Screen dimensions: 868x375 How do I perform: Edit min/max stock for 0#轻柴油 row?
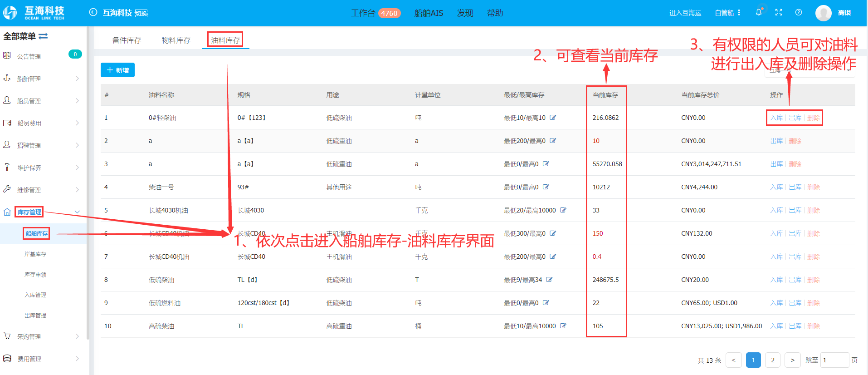pyautogui.click(x=553, y=118)
